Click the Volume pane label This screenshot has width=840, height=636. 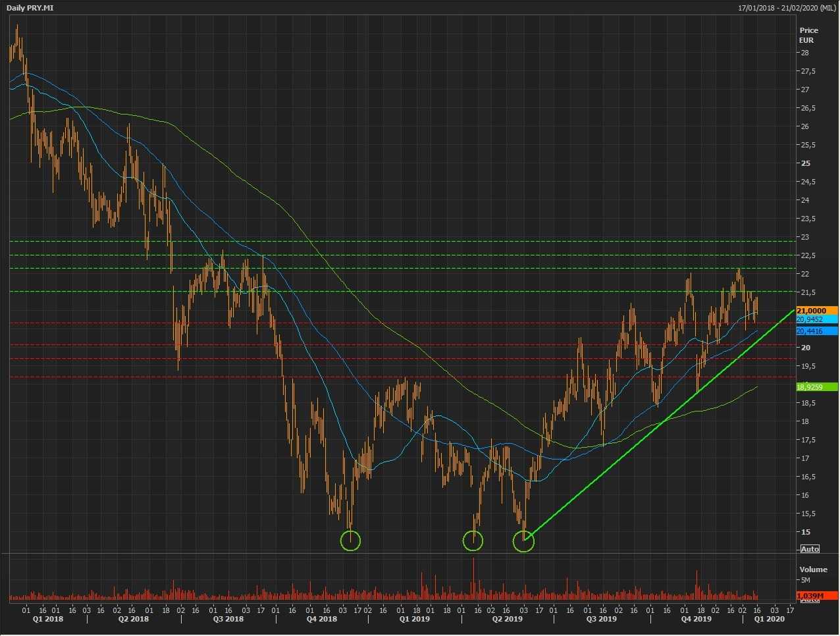[x=813, y=570]
